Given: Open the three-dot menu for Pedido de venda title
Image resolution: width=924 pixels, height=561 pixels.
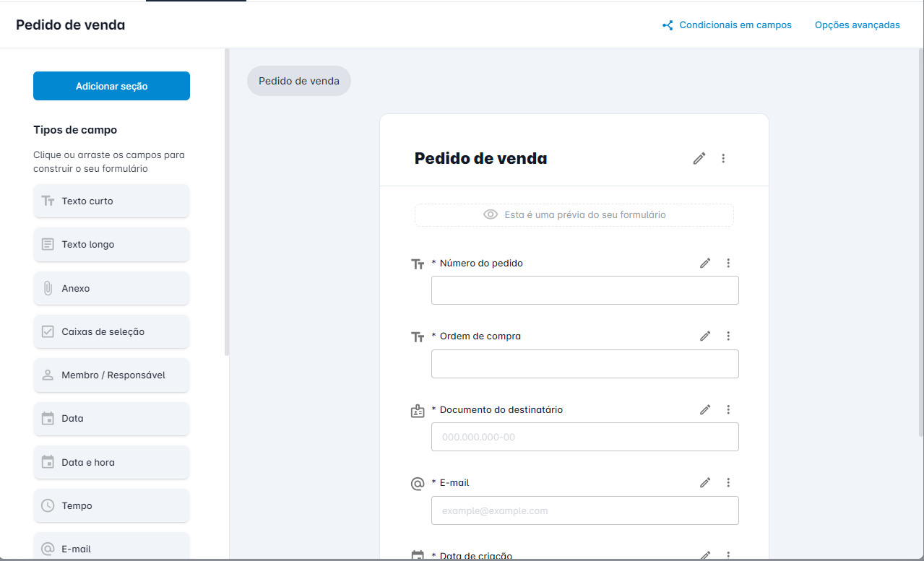Looking at the screenshot, I should pos(723,158).
